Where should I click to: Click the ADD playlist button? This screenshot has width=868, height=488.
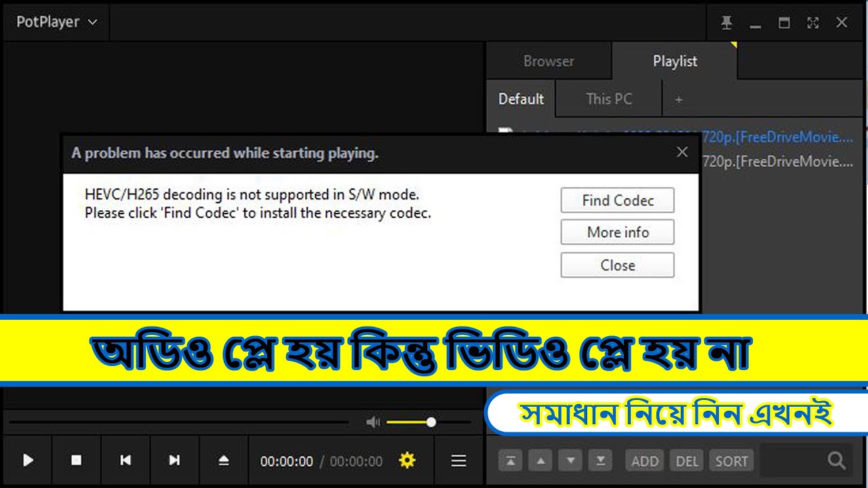pyautogui.click(x=645, y=462)
